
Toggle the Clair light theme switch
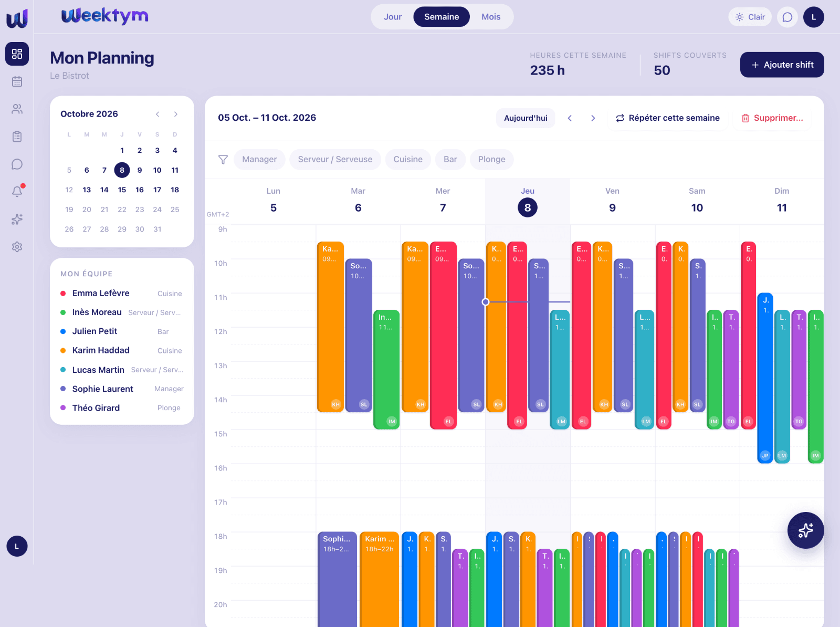click(x=750, y=17)
